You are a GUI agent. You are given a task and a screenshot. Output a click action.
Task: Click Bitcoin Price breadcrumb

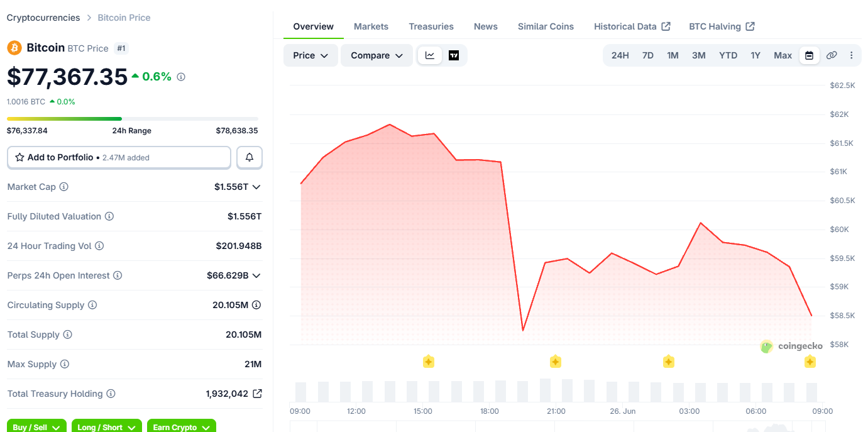124,18
